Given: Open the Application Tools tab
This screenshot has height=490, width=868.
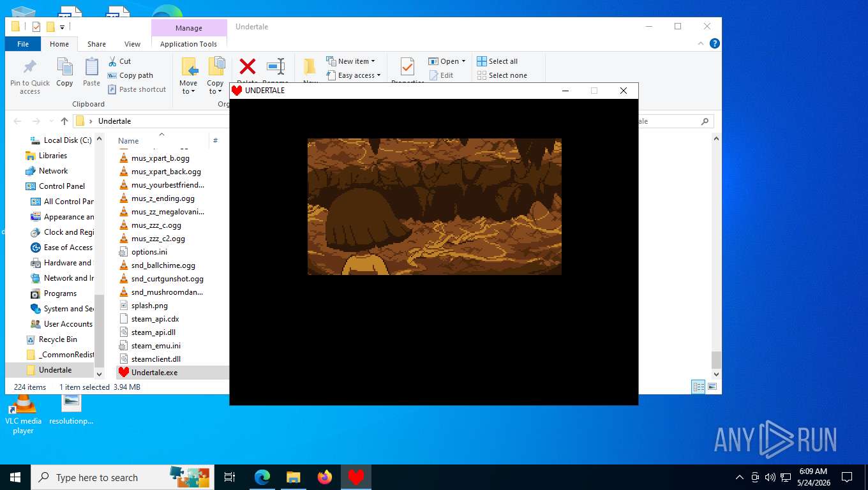Looking at the screenshot, I should click(188, 44).
